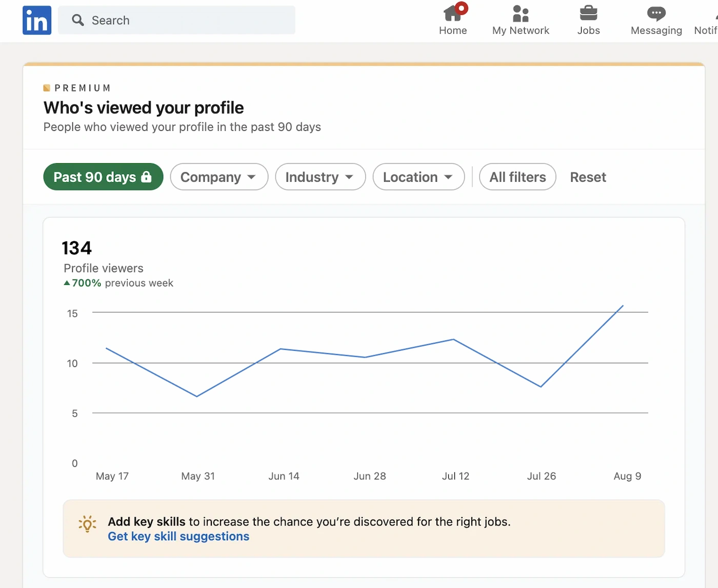Image resolution: width=718 pixels, height=588 pixels.
Task: Open the Location dropdown
Action: 418,177
